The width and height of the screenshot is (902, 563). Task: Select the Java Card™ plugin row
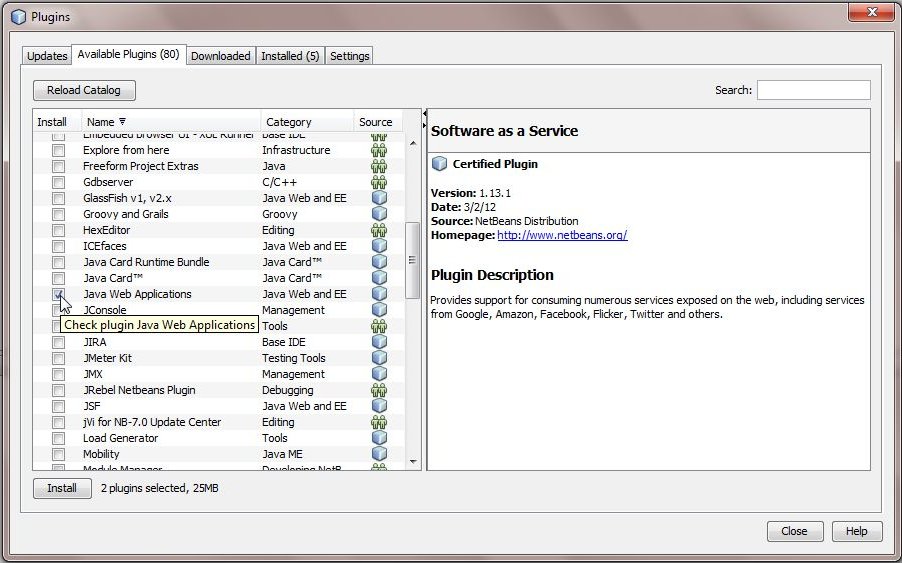point(219,278)
